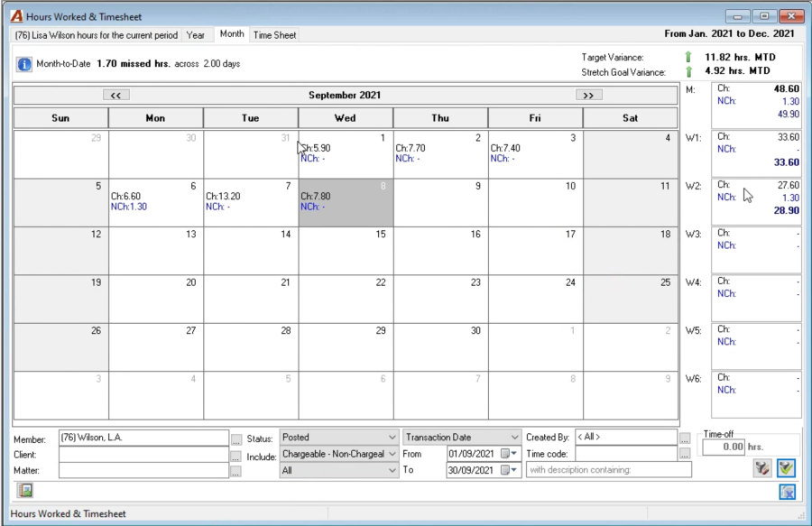812x526 pixels.
Task: Select highlighted September 8 cell with Ch:7.80
Action: [x=346, y=202]
